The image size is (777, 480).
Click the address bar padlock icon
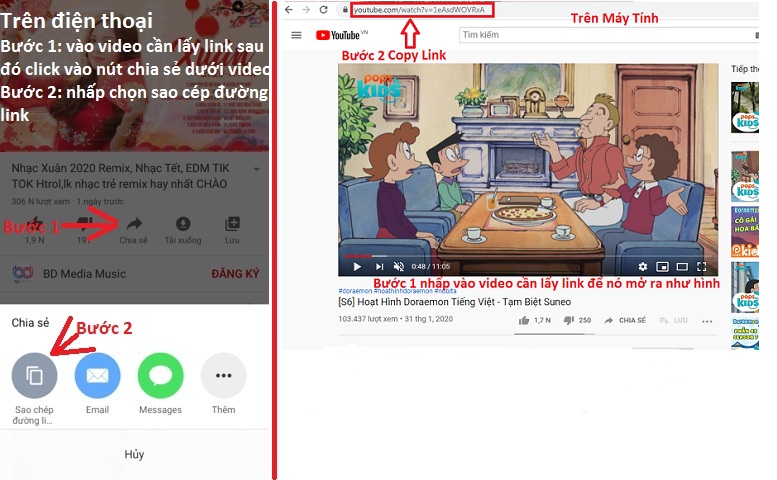(345, 9)
